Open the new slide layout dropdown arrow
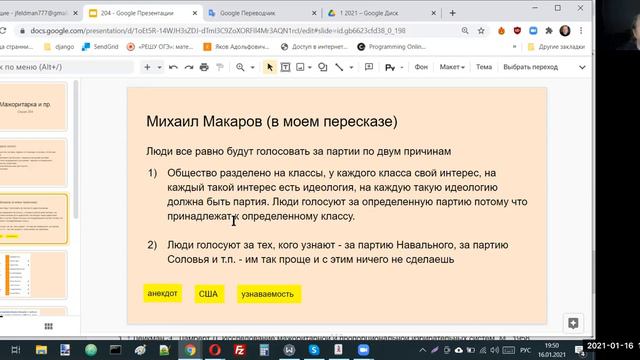The image size is (640, 360). [160, 67]
